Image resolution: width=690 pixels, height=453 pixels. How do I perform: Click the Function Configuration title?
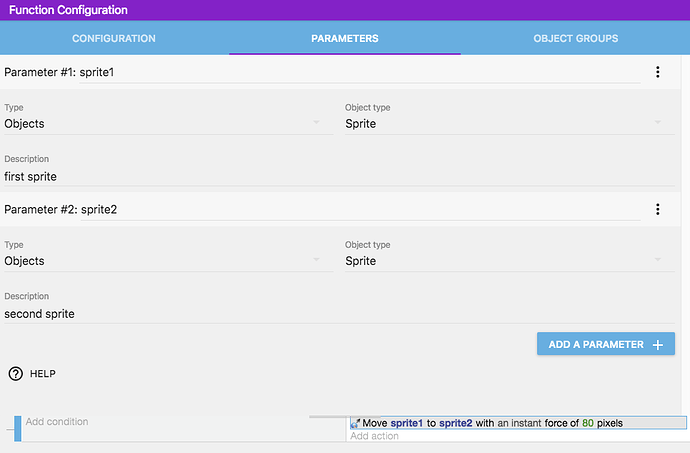(68, 10)
